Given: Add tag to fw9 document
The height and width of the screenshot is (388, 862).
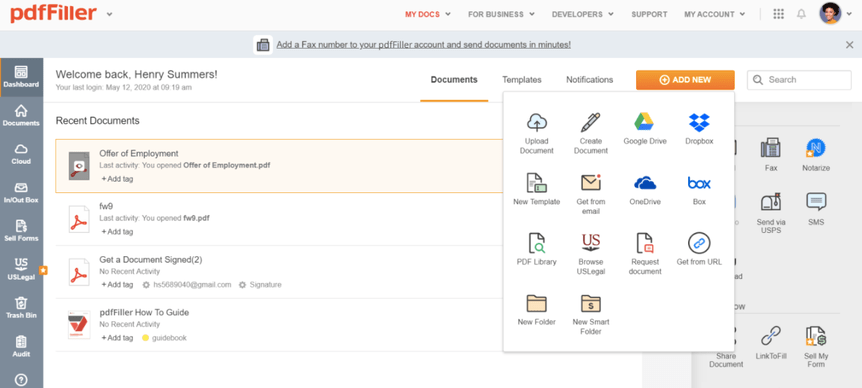Looking at the screenshot, I should [117, 231].
